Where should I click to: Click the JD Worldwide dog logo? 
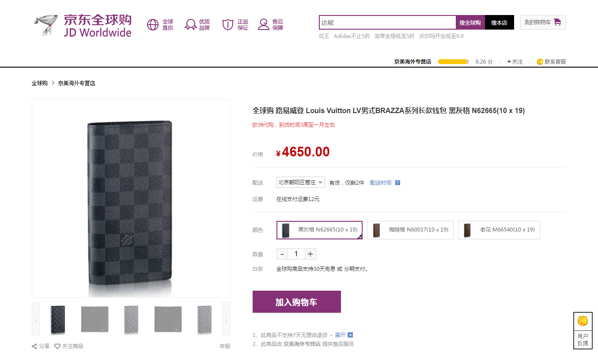coord(46,25)
